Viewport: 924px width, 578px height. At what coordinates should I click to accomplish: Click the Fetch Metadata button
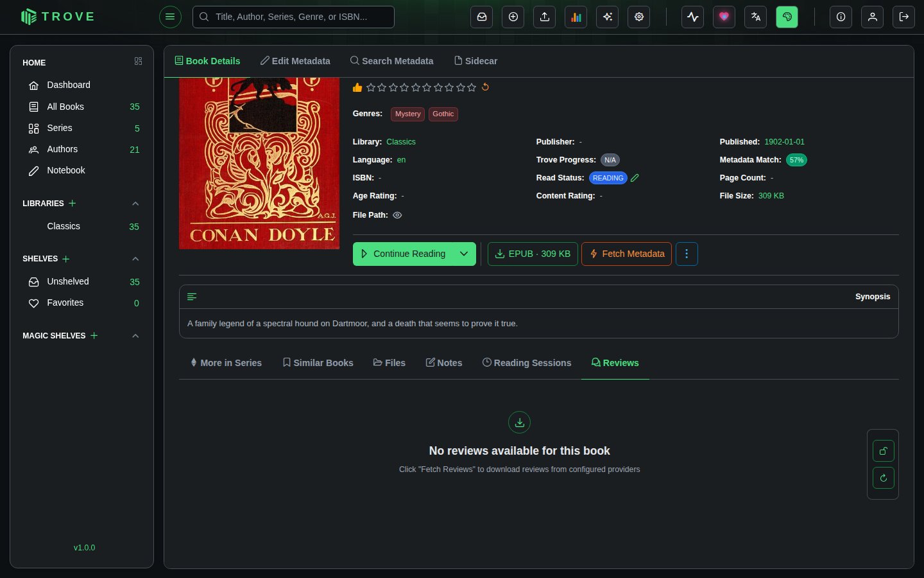(x=627, y=254)
